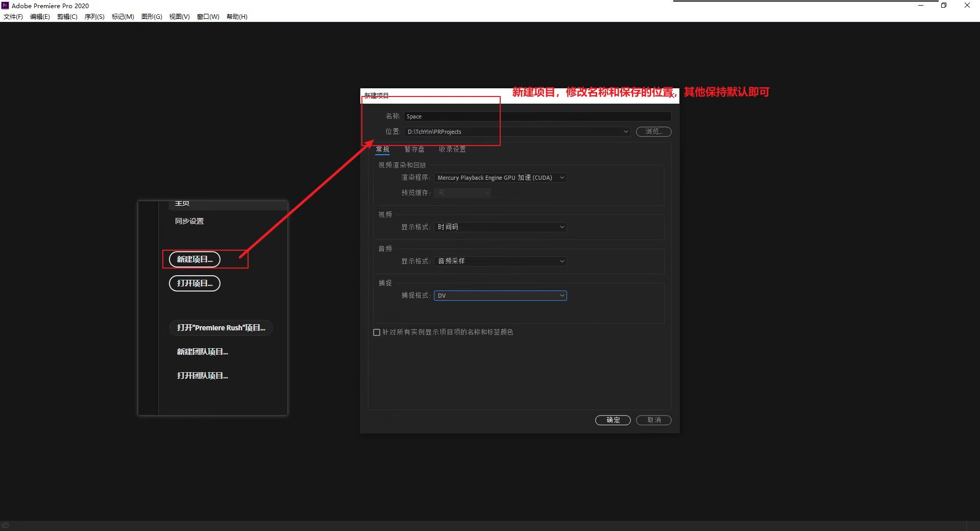980x531 pixels.
Task: Switch to the 暂存盘 tab
Action: click(x=414, y=149)
